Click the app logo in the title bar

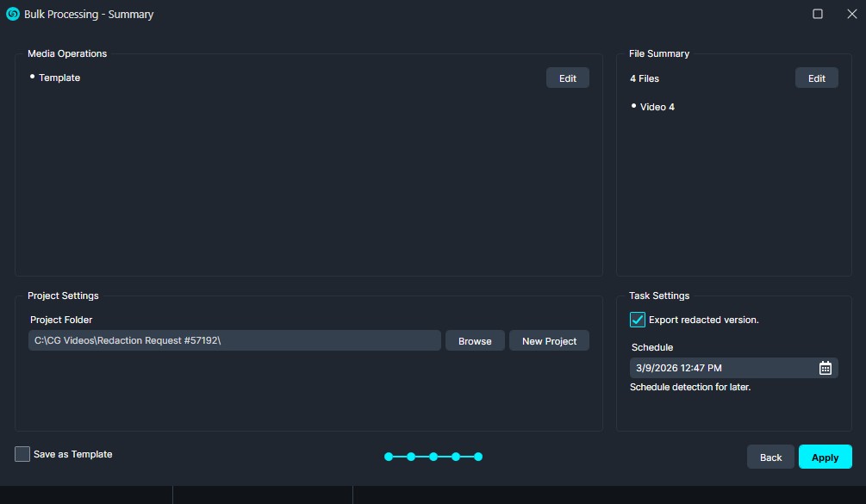[13, 14]
